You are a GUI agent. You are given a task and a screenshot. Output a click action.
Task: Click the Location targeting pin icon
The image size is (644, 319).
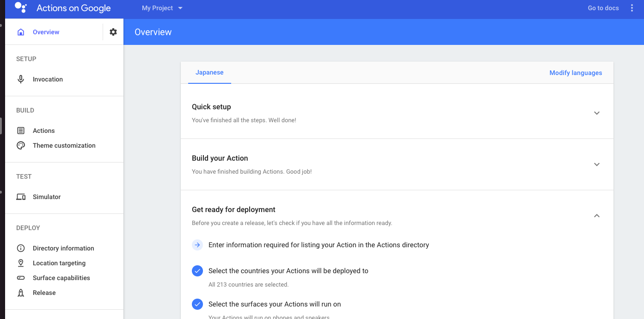pyautogui.click(x=21, y=263)
